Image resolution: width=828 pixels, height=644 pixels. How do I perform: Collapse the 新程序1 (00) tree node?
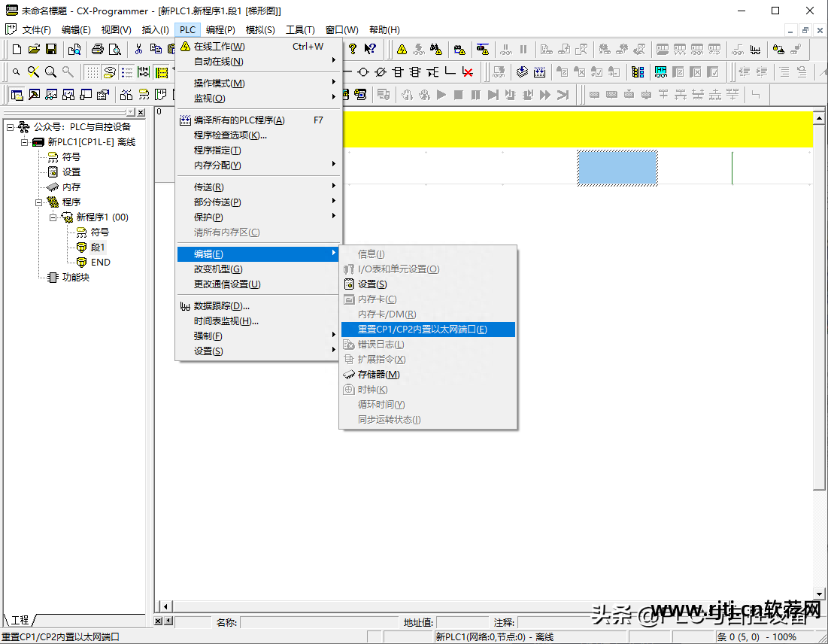click(x=53, y=217)
